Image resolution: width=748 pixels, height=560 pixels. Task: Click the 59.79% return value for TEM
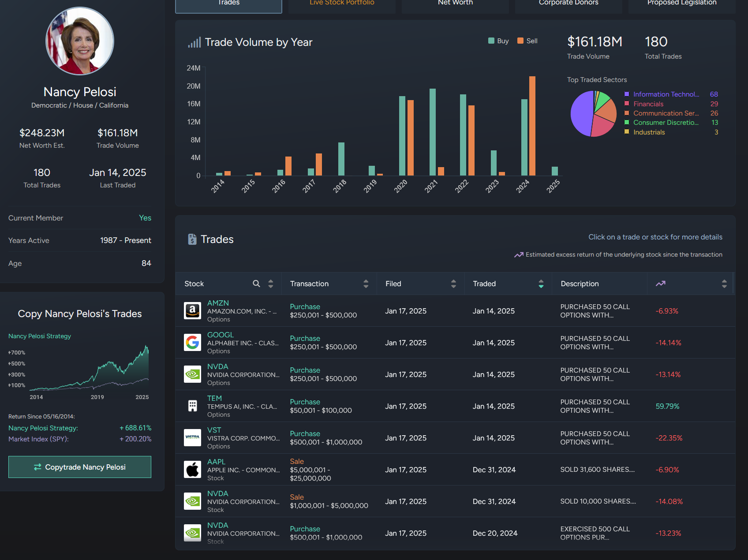(667, 406)
